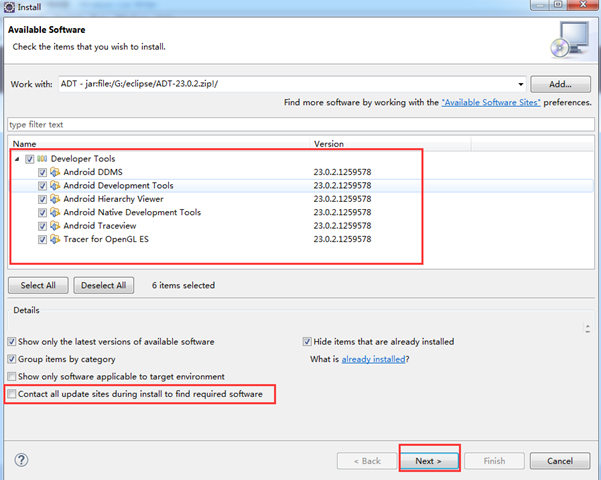Viewport: 601px width, 480px height.
Task: Select Android Native Development Tools row text
Action: click(x=132, y=212)
